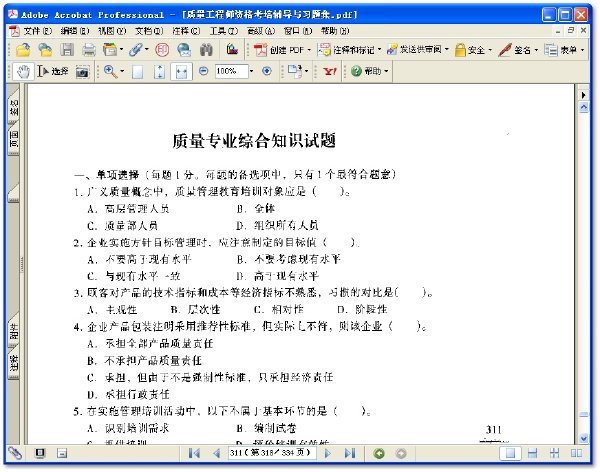Click the Zoom Out minus button

tap(204, 71)
